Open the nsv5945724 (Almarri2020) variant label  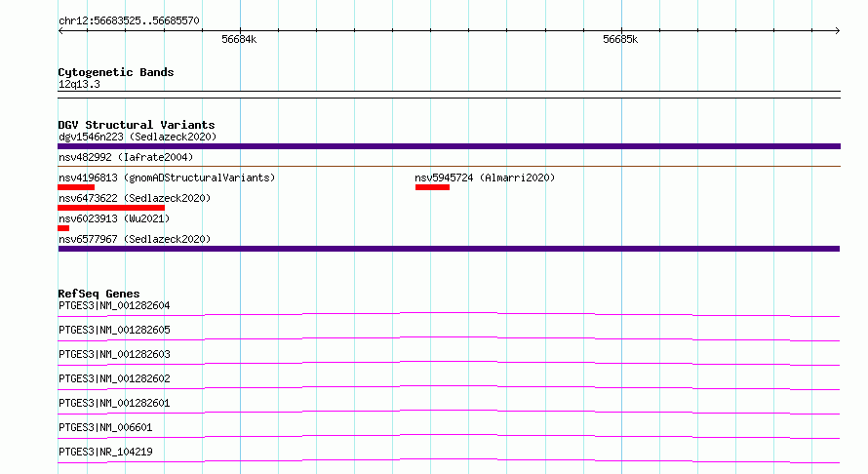click(485, 178)
